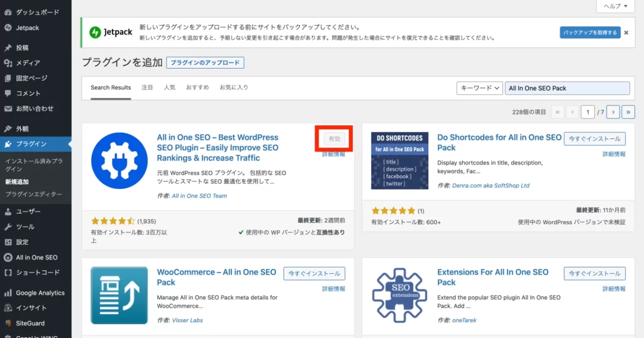Open 詳細情報 link for WooCommerce plugin
Image resolution: width=644 pixels, height=338 pixels.
point(333,289)
